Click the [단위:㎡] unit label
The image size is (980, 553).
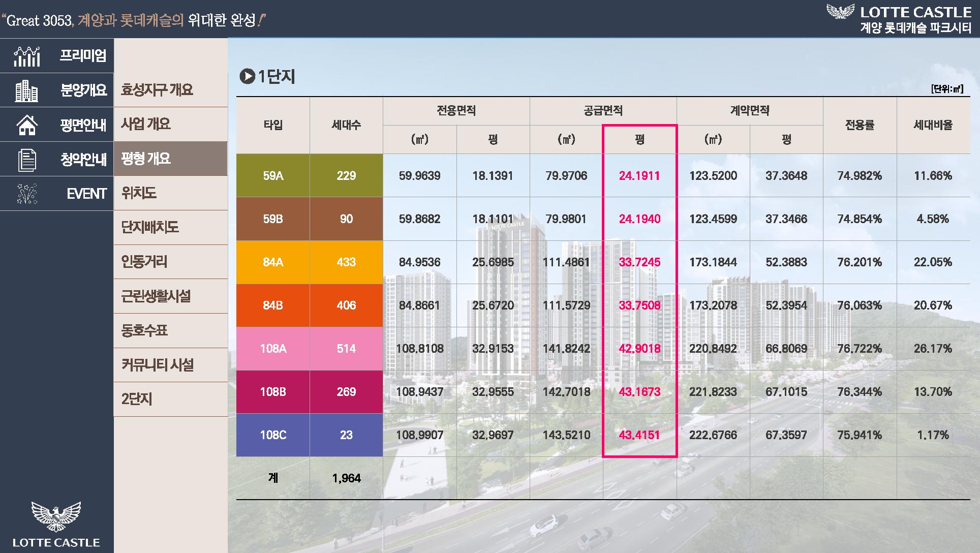tap(947, 89)
